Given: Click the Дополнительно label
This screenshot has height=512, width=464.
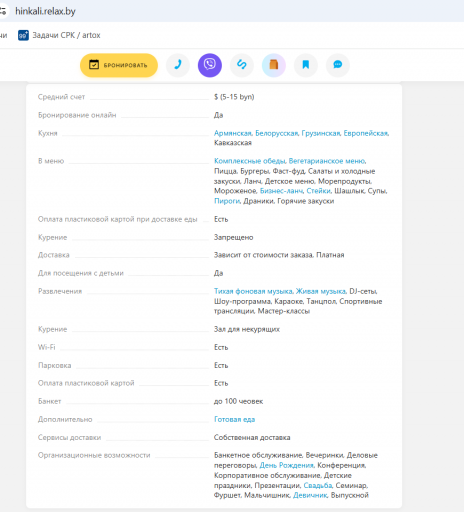Looking at the screenshot, I should pyautogui.click(x=65, y=419).
